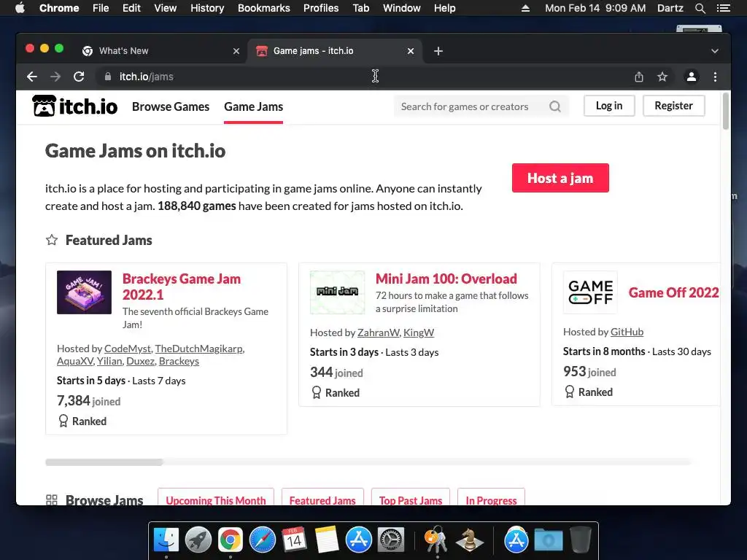This screenshot has width=747, height=560.
Task: Click the share page icon
Action: 639,77
